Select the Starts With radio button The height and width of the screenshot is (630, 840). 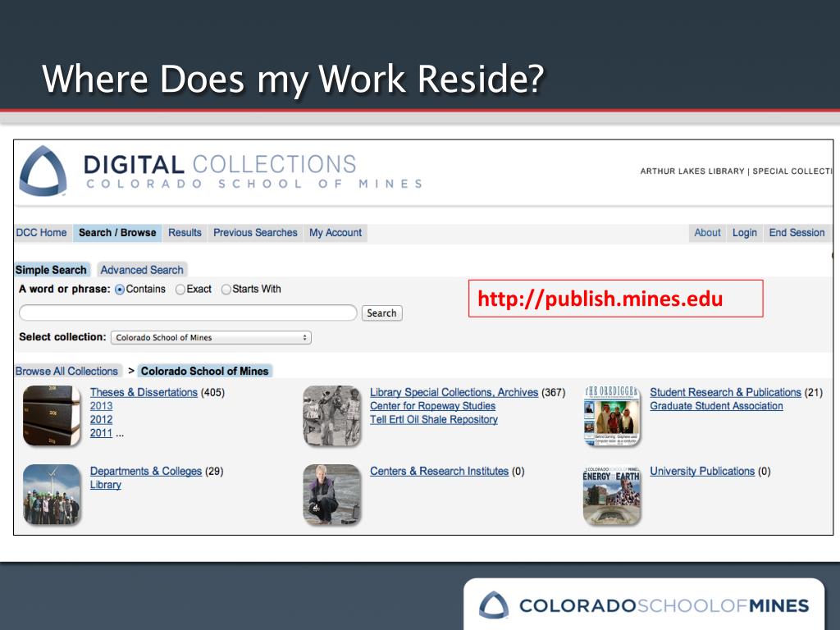click(226, 290)
